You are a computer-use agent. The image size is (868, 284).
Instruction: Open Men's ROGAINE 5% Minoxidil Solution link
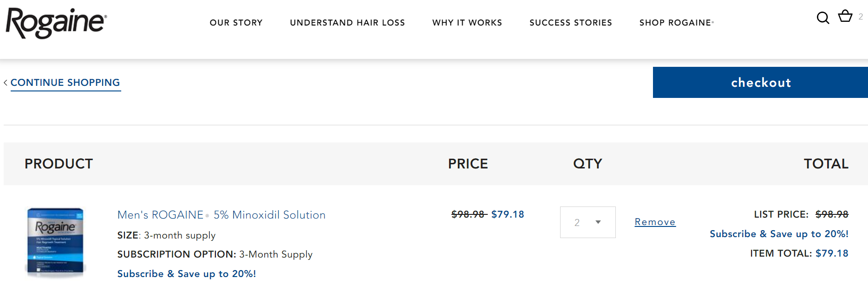[221, 215]
